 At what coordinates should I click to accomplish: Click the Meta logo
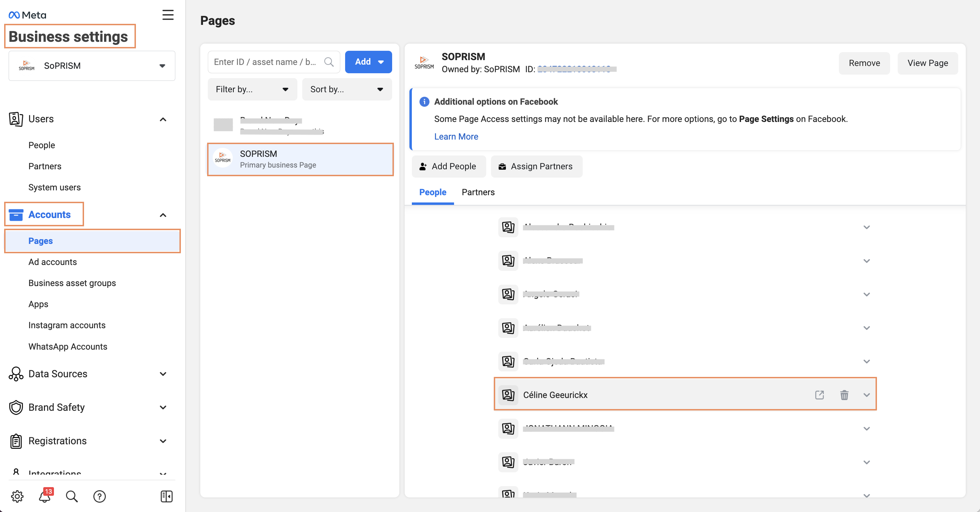click(27, 15)
